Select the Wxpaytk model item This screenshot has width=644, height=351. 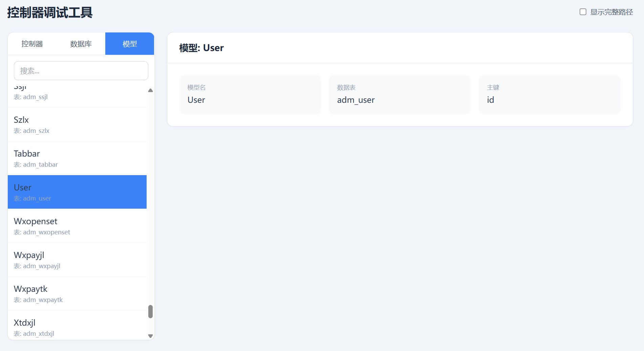click(77, 294)
